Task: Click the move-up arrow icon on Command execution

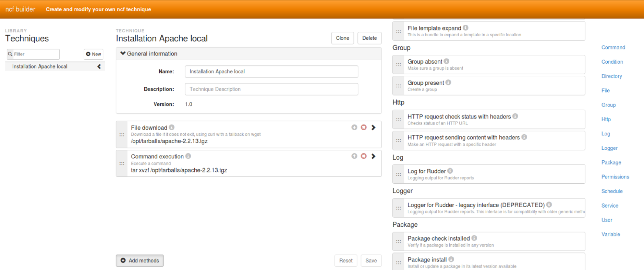Action: click(x=354, y=156)
